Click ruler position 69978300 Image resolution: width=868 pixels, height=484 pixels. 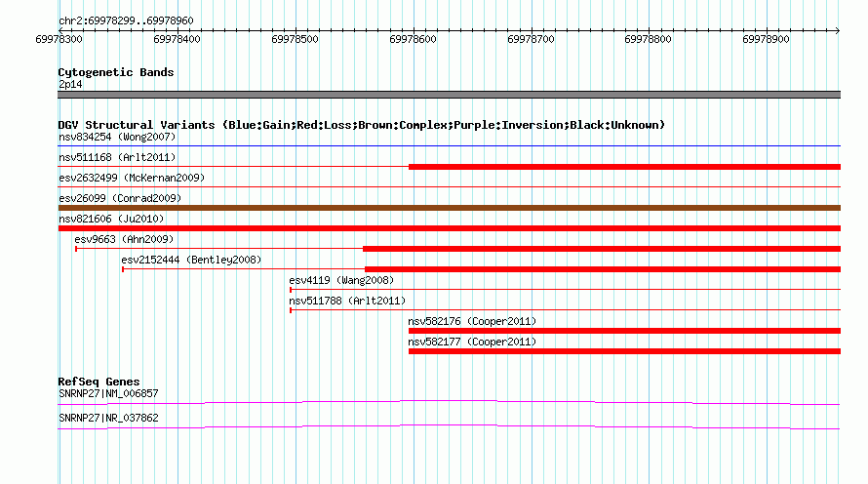point(59,39)
